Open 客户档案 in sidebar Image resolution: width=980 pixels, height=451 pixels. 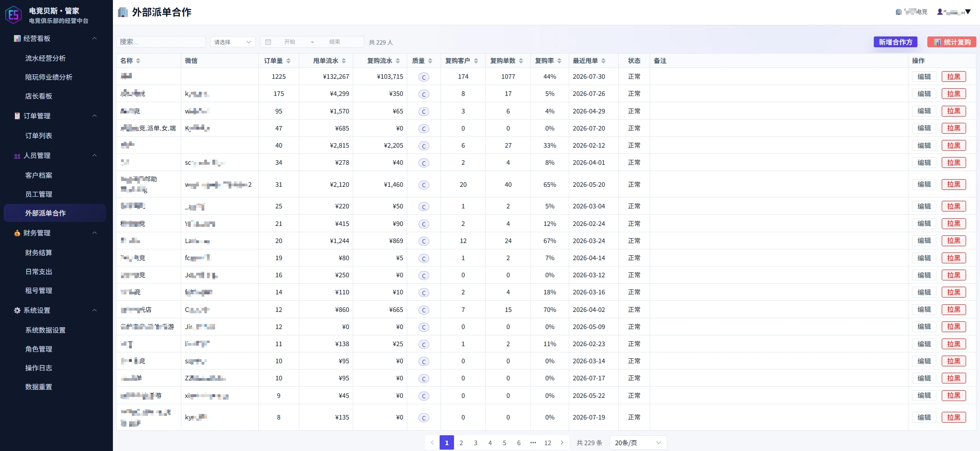coord(39,175)
